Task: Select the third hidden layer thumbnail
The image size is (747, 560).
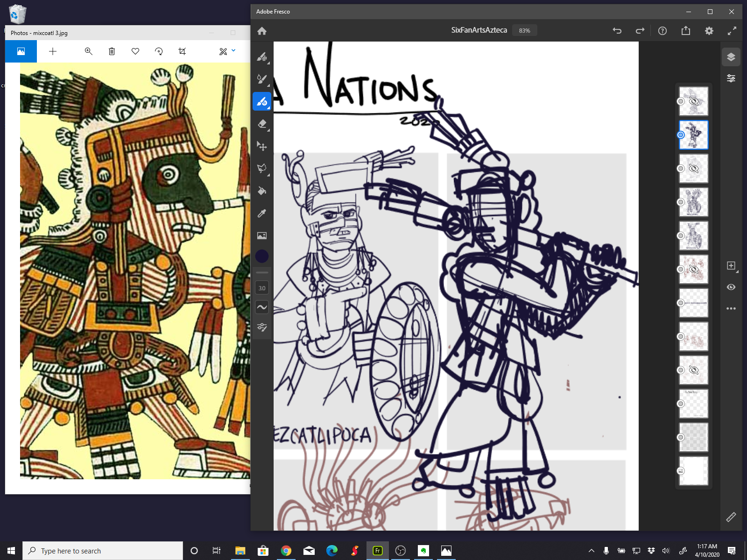Action: 694,168
